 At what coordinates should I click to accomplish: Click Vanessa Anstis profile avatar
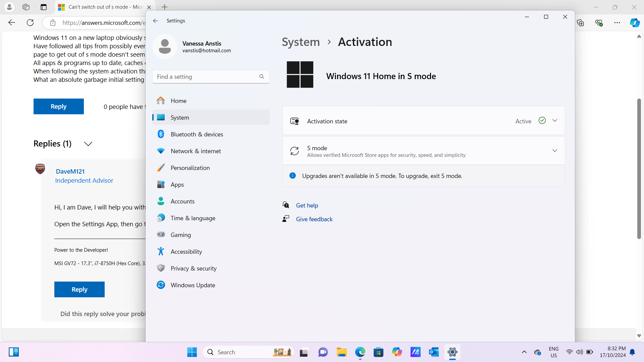(165, 46)
